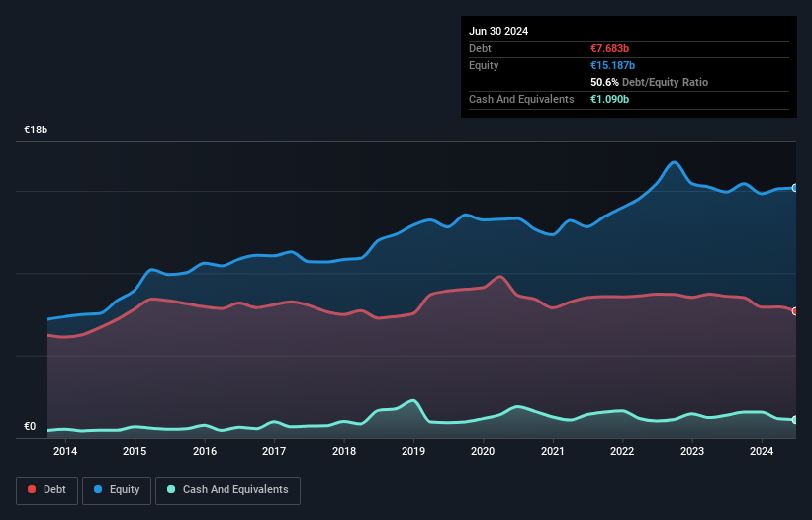Click the Debt label in tooltip
812x520 pixels.
tap(480, 48)
